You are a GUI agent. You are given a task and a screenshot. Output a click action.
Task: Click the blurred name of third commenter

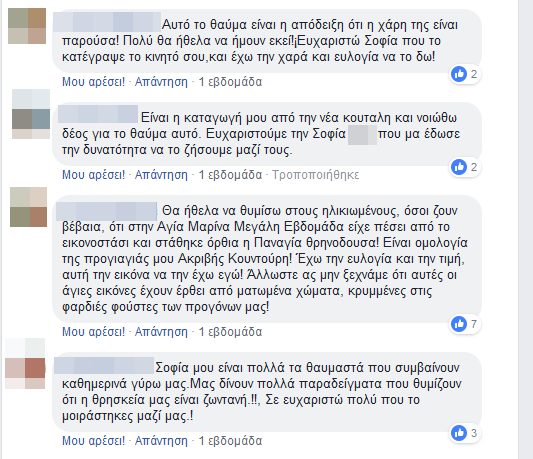pyautogui.click(x=106, y=211)
